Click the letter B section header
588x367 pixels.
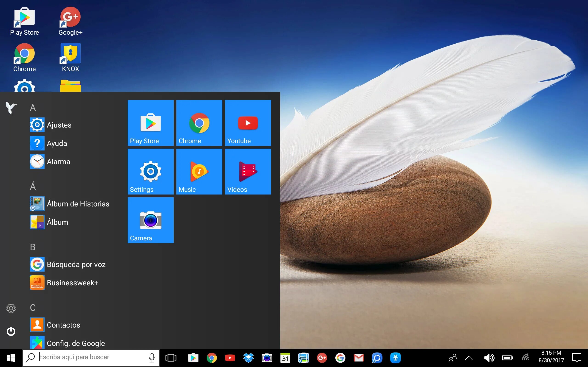click(x=33, y=247)
